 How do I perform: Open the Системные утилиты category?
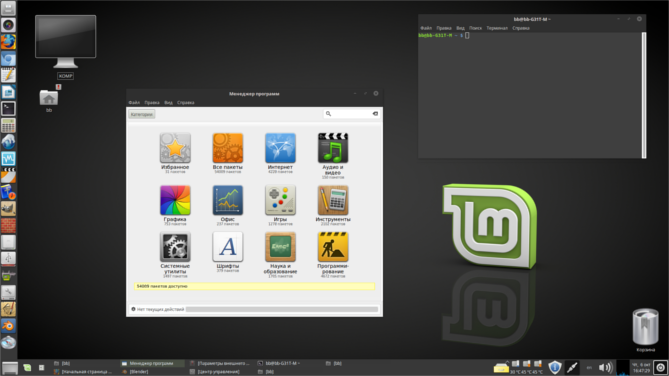pos(175,254)
